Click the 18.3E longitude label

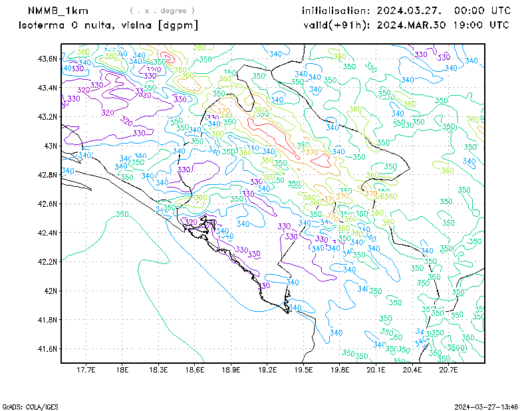[158, 370]
